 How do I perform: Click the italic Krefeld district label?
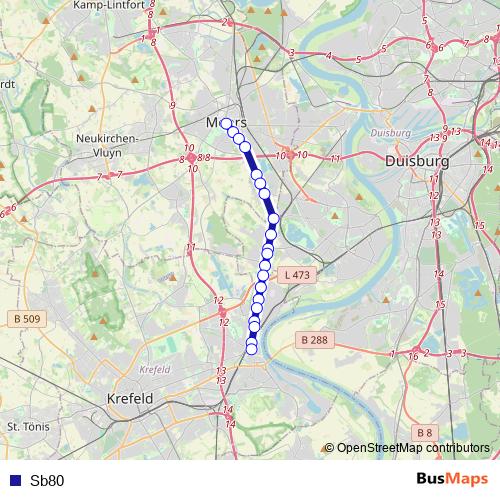(x=155, y=370)
